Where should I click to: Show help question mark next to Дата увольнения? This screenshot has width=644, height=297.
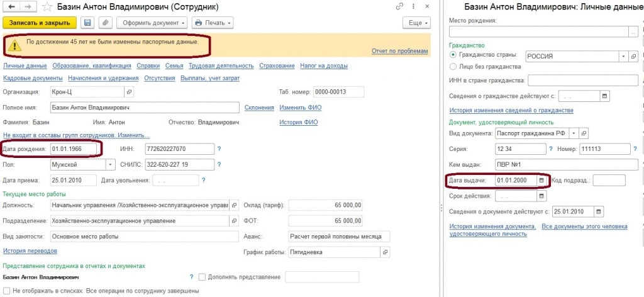pyautogui.click(x=203, y=181)
